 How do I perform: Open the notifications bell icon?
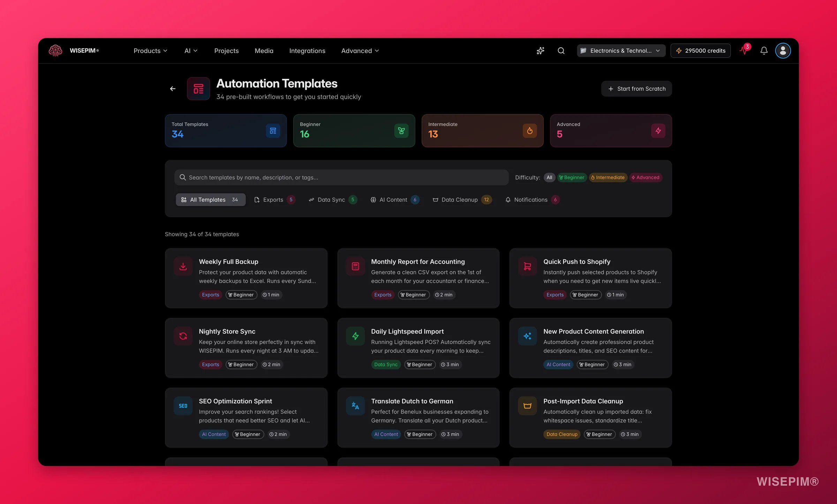pyautogui.click(x=764, y=51)
